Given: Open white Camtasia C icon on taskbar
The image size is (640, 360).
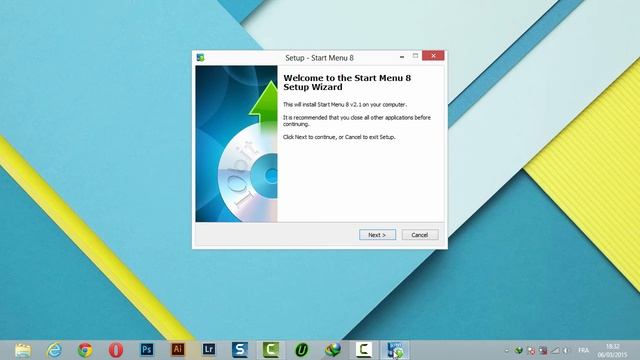Looking at the screenshot, I should [364, 350].
